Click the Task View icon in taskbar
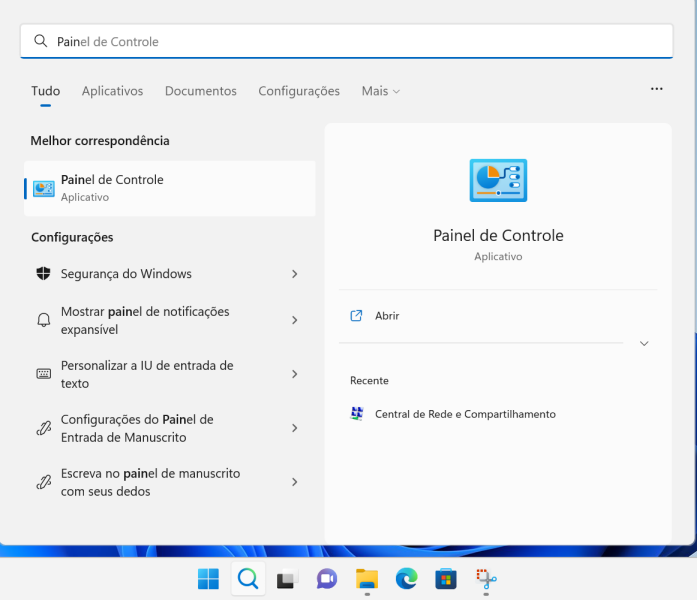The height and width of the screenshot is (600, 697). tap(287, 578)
